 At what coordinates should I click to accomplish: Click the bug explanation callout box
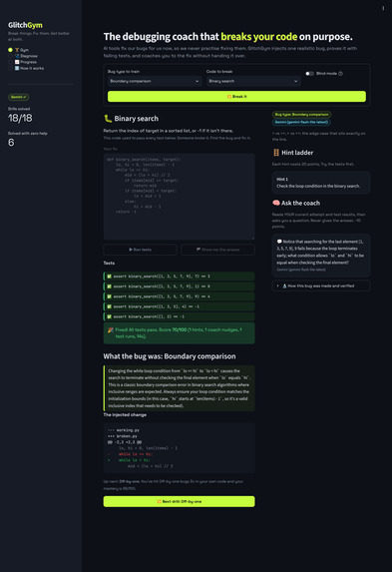[179, 388]
